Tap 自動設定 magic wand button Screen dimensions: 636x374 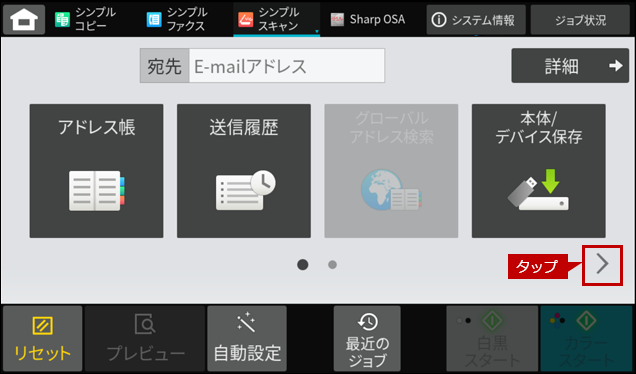tap(247, 339)
